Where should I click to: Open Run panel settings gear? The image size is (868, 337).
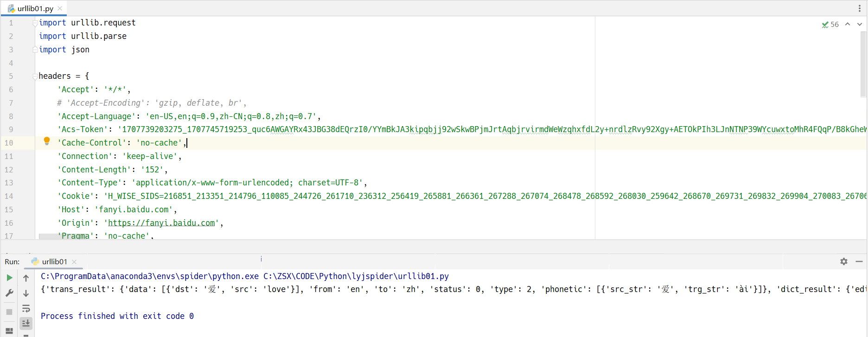(x=844, y=261)
